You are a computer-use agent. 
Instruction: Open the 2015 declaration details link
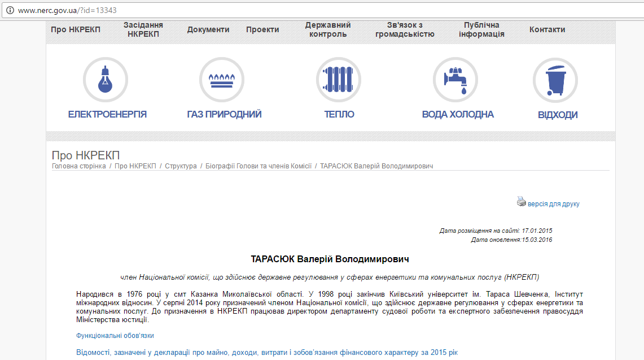[x=267, y=353]
